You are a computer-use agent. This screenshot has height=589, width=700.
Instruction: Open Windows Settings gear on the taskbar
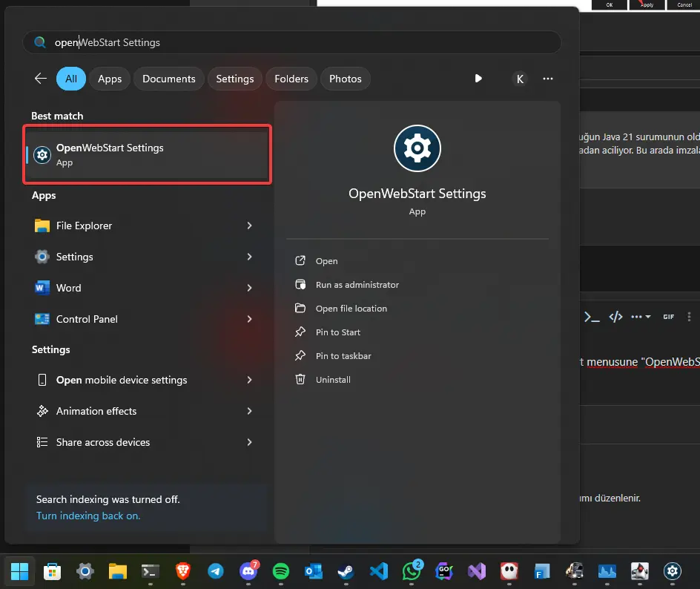tap(85, 571)
